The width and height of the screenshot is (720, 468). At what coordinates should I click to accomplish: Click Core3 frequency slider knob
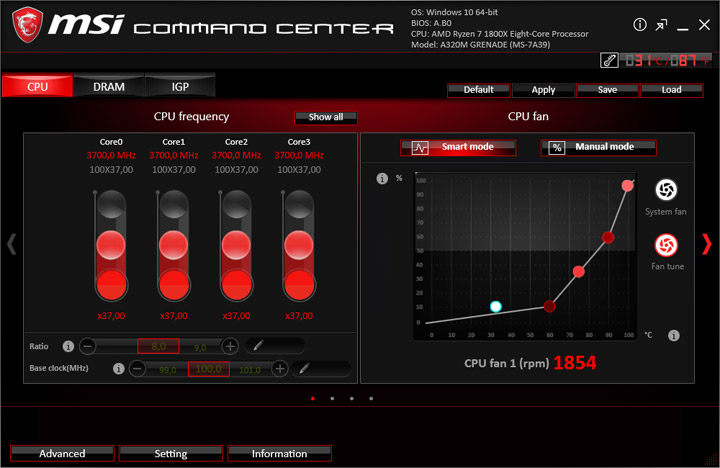[299, 245]
